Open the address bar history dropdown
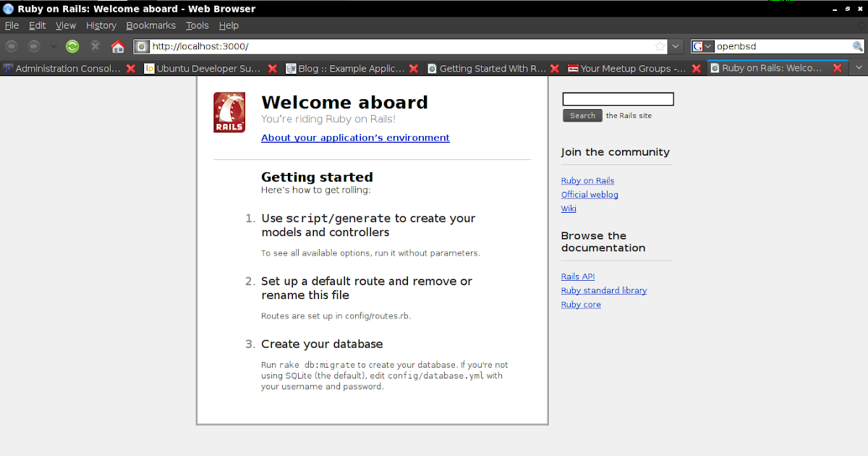 676,46
